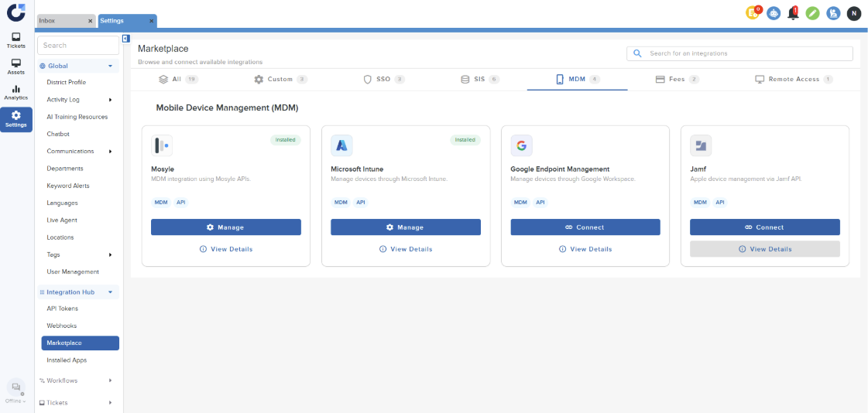Expand the Activity Log submenu
The image size is (868, 413).
[x=110, y=100]
